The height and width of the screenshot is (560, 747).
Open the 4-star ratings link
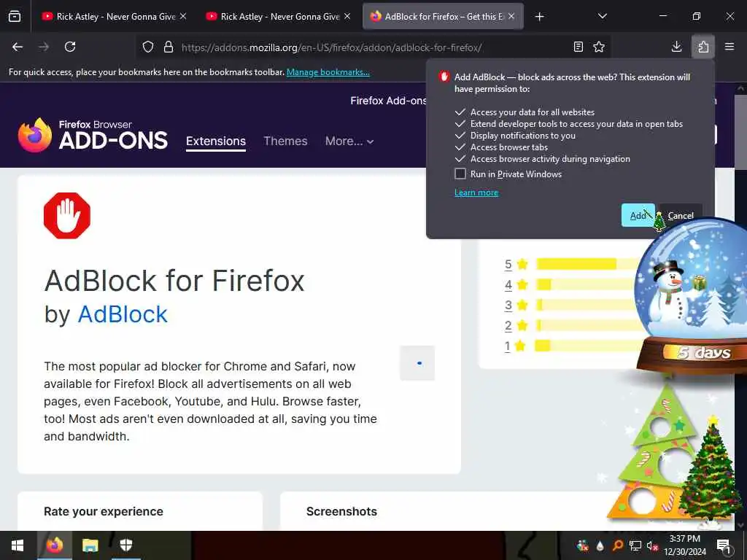click(x=508, y=285)
